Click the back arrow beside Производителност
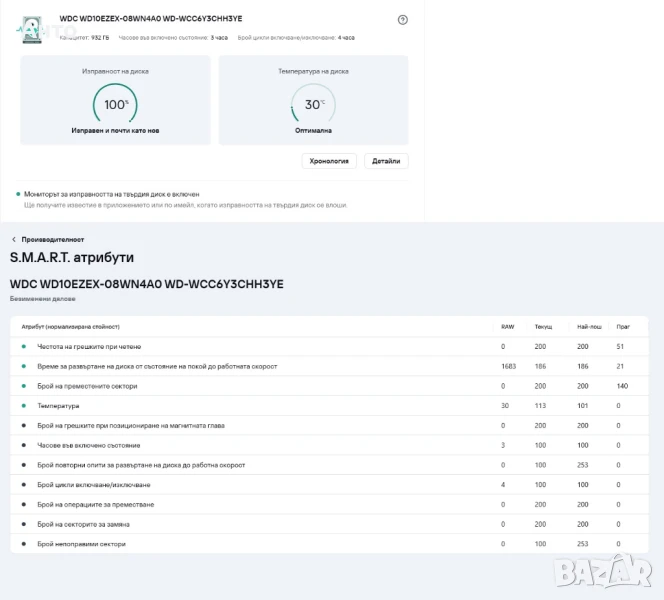 point(14,240)
